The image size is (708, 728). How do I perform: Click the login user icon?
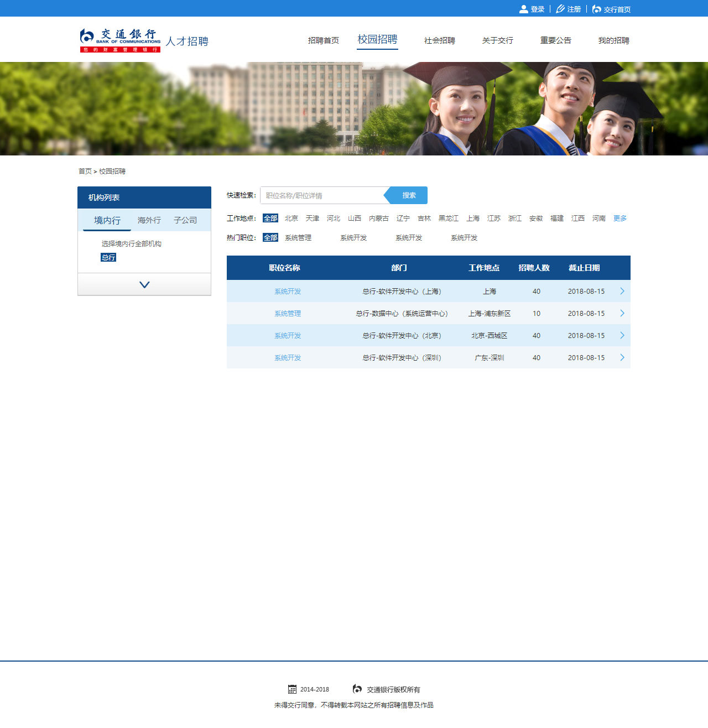pyautogui.click(x=523, y=9)
